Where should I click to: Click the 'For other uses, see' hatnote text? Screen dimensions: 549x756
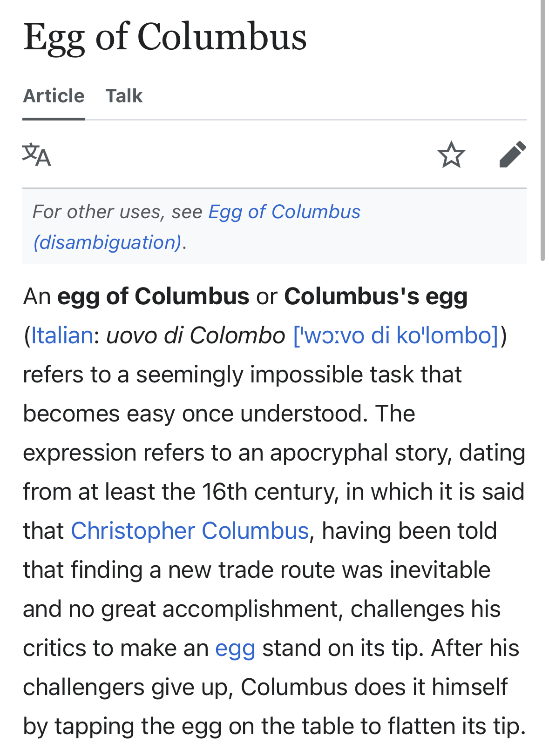117,212
